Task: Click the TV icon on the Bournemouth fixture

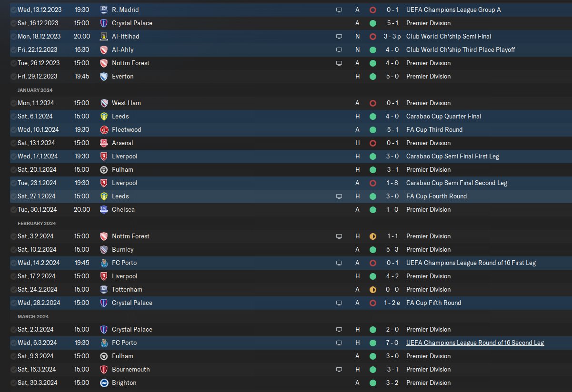Action: coord(339,369)
